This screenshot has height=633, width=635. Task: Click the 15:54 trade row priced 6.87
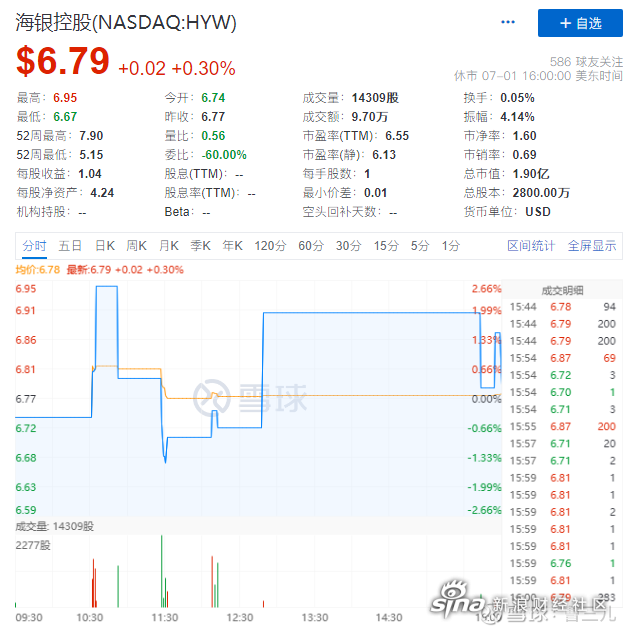563,358
